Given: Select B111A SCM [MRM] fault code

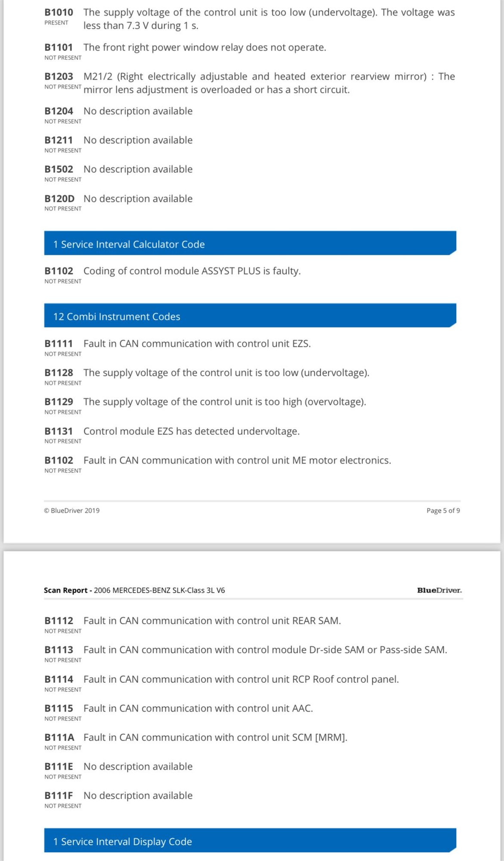Looking at the screenshot, I should click(x=196, y=741).
